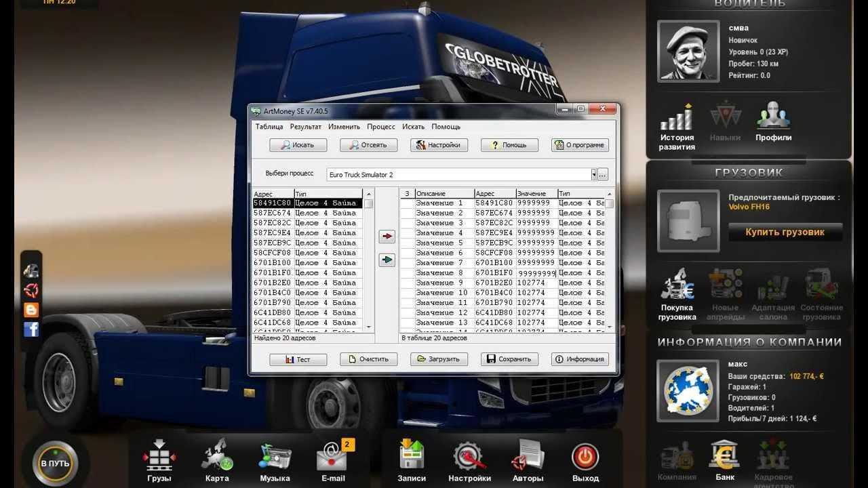Open История развития progress chart icon
The height and width of the screenshot is (488, 868).
coord(677,117)
